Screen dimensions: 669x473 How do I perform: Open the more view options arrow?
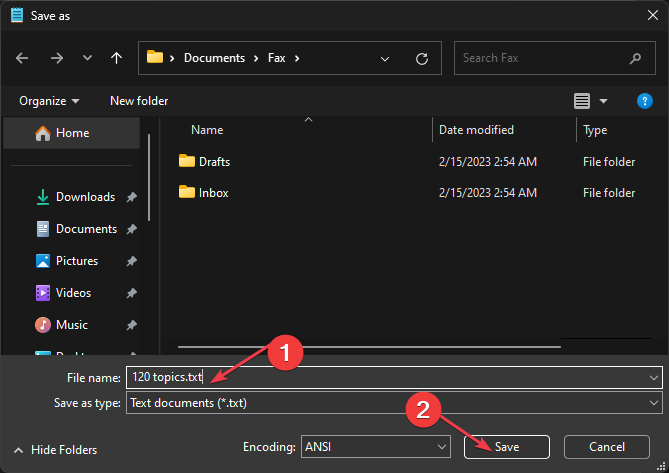pos(603,101)
